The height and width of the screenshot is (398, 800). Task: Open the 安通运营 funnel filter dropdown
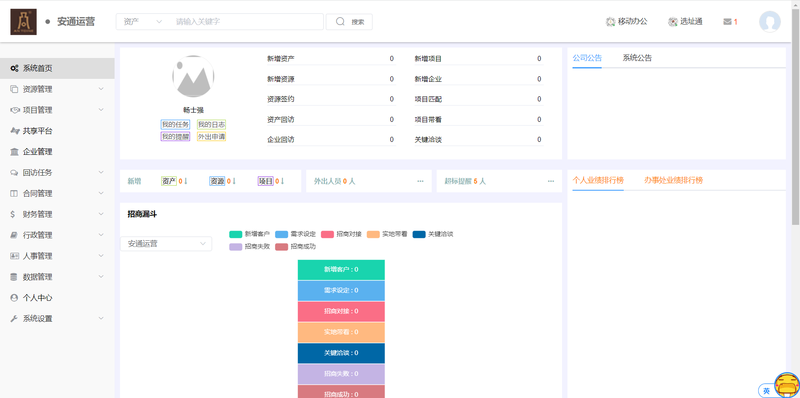pyautogui.click(x=166, y=244)
